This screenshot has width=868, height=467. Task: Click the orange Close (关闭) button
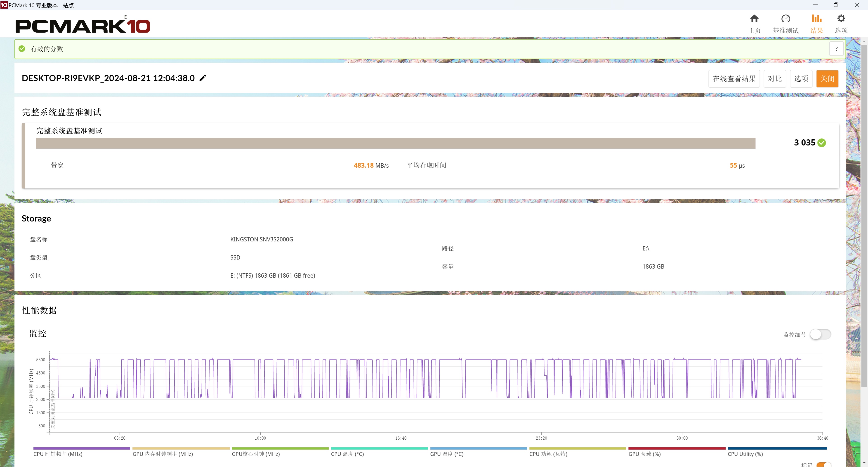[x=827, y=79]
